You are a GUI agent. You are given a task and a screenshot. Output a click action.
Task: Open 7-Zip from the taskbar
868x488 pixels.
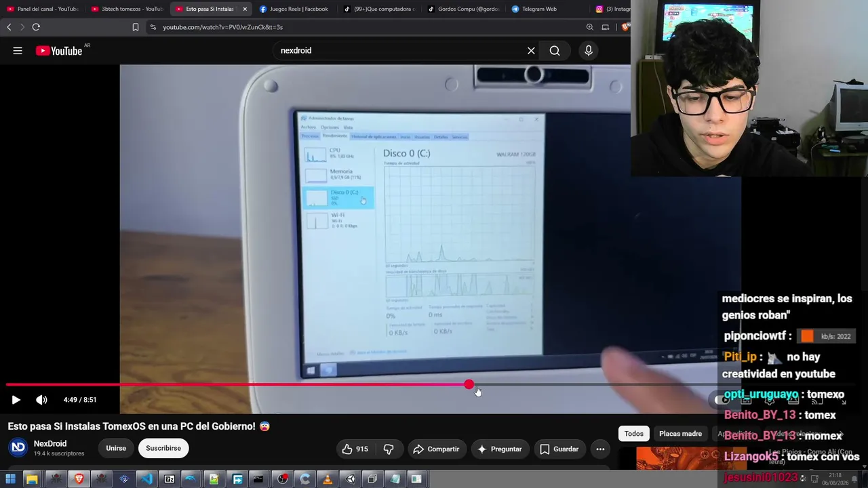pos(170,479)
